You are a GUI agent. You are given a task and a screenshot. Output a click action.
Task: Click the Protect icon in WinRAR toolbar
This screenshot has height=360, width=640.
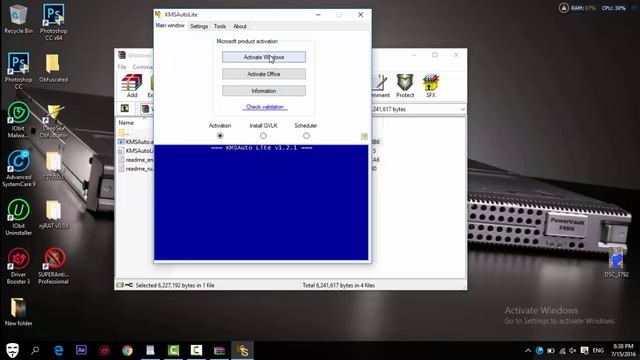(x=405, y=86)
